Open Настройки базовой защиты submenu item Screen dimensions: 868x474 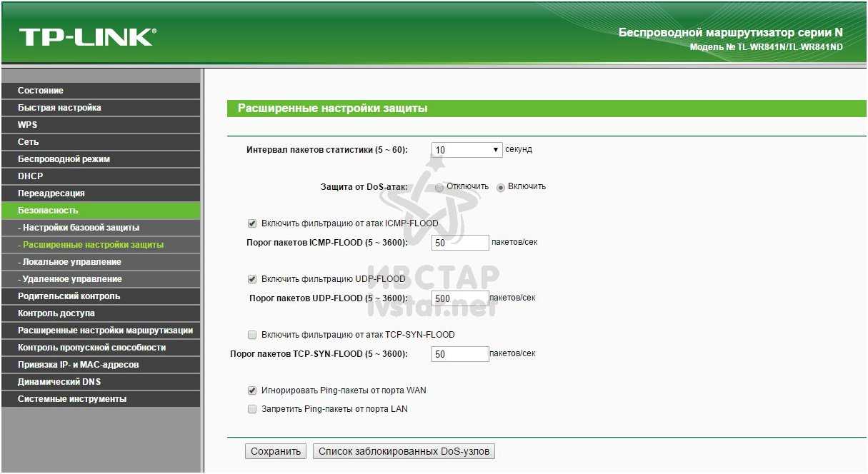[79, 228]
